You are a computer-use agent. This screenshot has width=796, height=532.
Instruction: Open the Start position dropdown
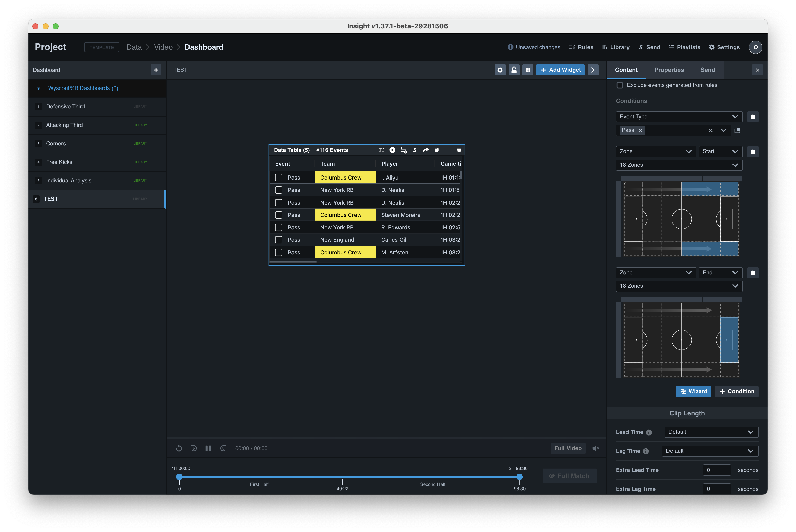click(x=720, y=152)
